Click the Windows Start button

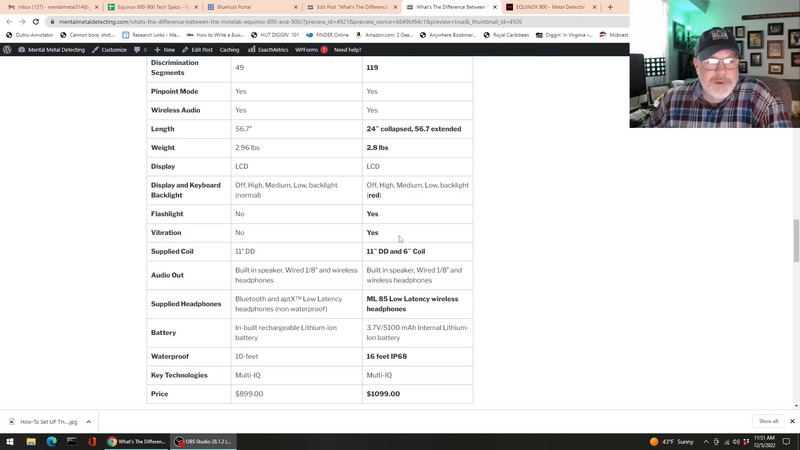11,441
